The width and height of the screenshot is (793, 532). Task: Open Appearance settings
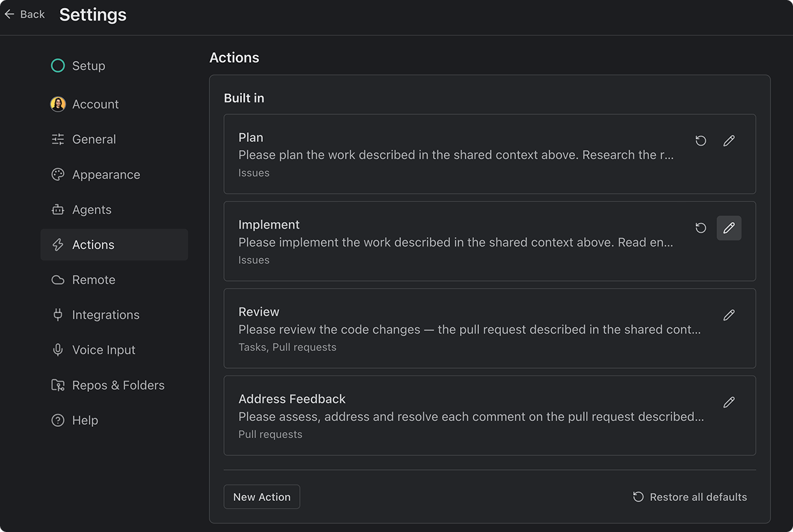click(114, 174)
